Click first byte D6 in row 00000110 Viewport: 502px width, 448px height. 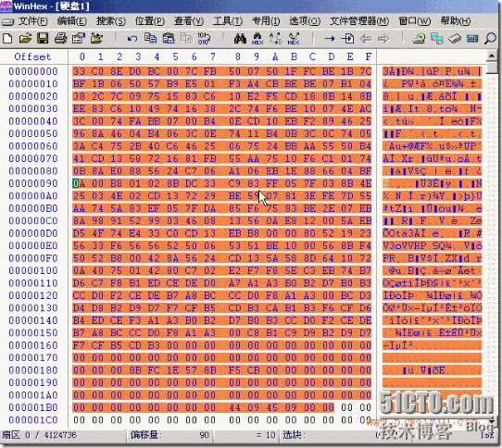point(79,283)
